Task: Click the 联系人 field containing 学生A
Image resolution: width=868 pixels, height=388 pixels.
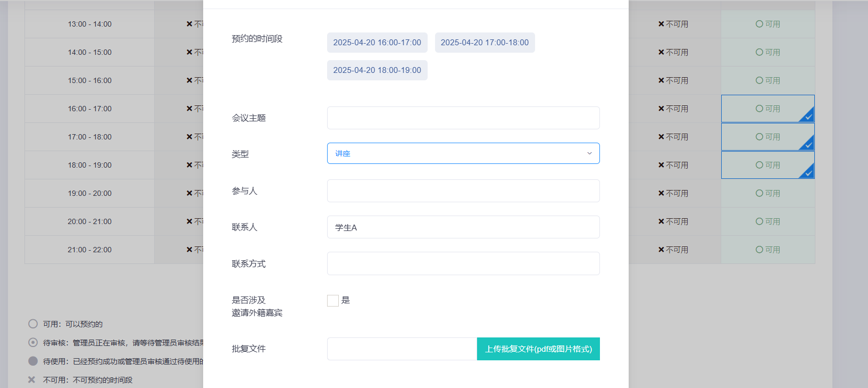Action: (x=463, y=227)
